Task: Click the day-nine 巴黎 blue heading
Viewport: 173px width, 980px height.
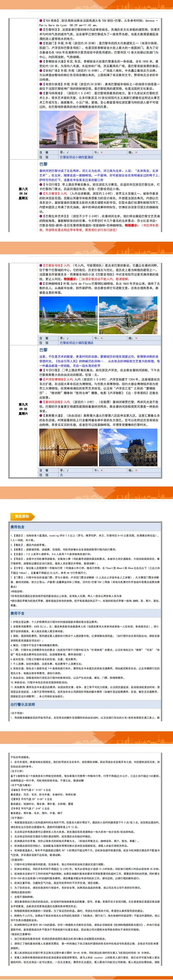Action: [x=44, y=350]
